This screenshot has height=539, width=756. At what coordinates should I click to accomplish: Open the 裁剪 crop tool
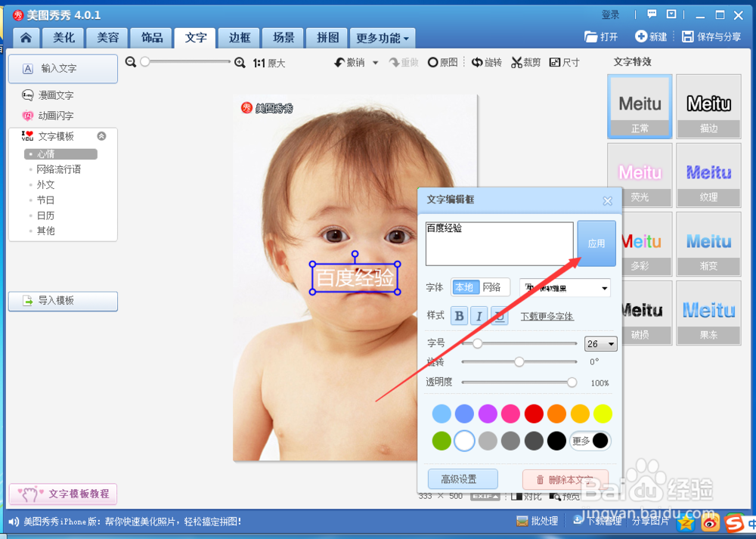[525, 62]
